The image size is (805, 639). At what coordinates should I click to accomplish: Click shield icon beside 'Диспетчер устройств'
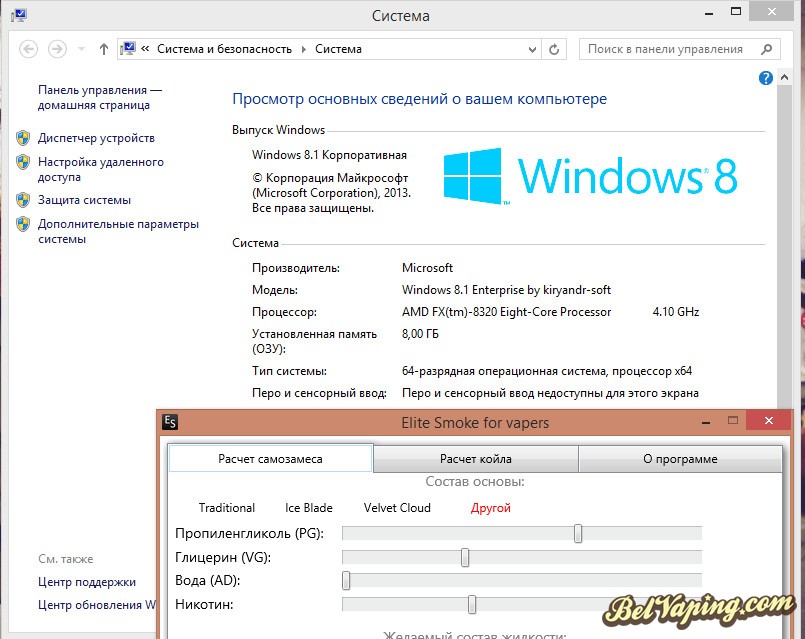click(23, 138)
